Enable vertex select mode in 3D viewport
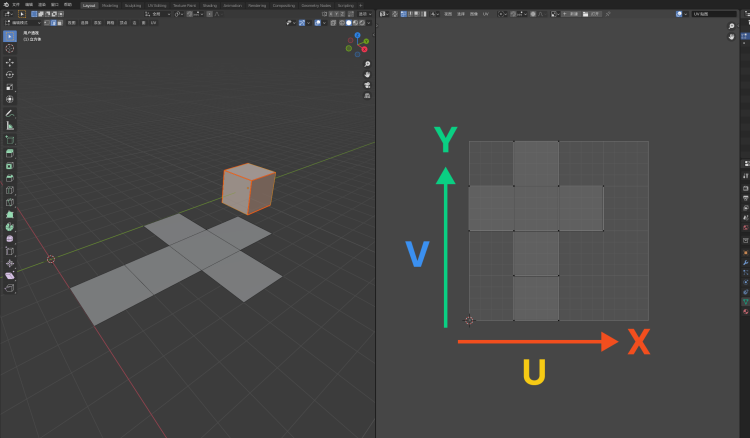 (x=47, y=22)
